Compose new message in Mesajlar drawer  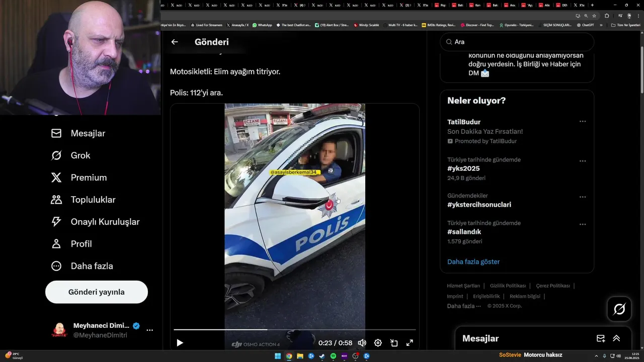pyautogui.click(x=600, y=338)
